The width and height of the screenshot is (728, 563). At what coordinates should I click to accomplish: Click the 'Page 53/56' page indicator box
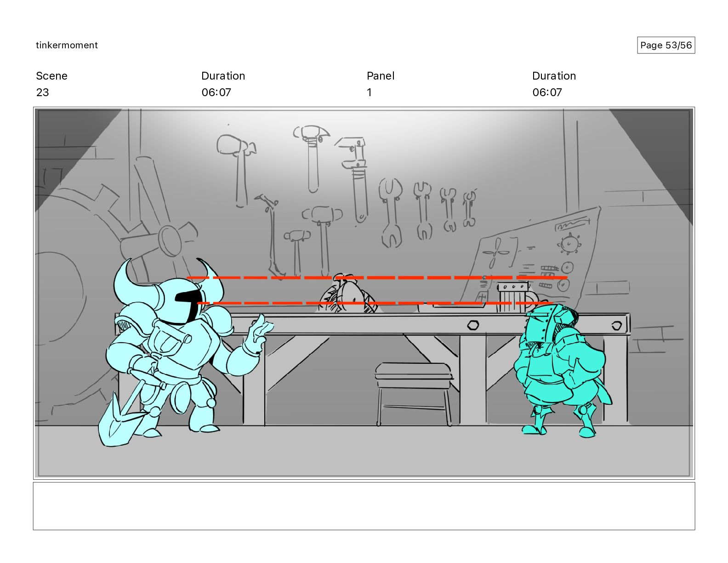(x=666, y=45)
